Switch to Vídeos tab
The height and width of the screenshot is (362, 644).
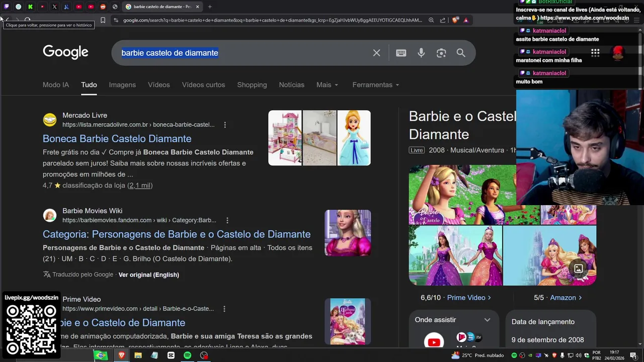coord(159,85)
